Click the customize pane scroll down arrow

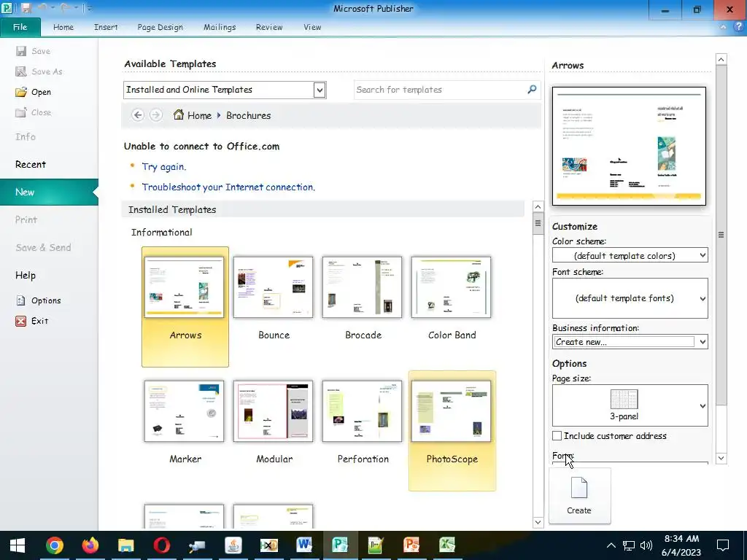pyautogui.click(x=721, y=458)
